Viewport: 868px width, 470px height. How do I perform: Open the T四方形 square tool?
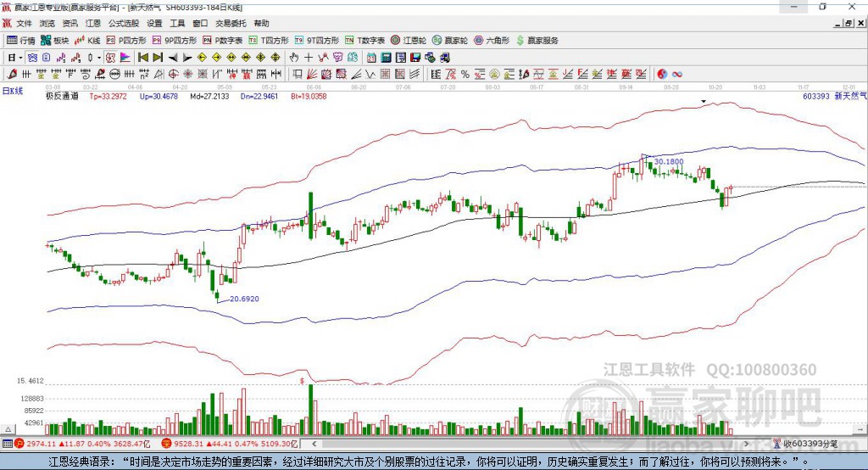click(x=269, y=40)
